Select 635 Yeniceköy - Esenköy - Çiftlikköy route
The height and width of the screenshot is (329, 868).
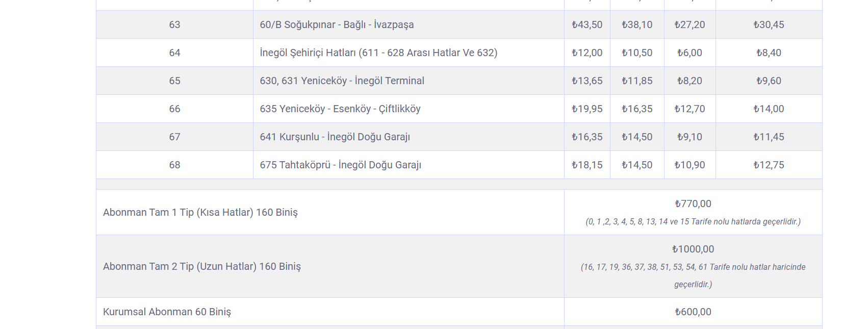[x=340, y=109]
